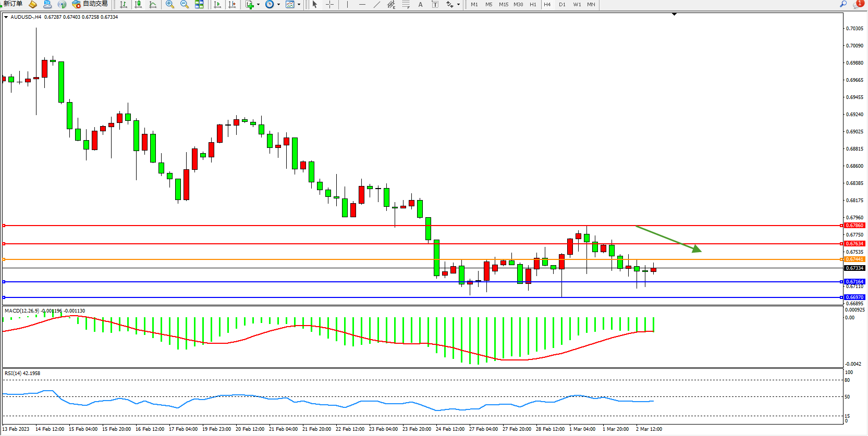Select the crosshair cursor tool
Viewport: 868px width, 436px height.
pyautogui.click(x=329, y=4)
